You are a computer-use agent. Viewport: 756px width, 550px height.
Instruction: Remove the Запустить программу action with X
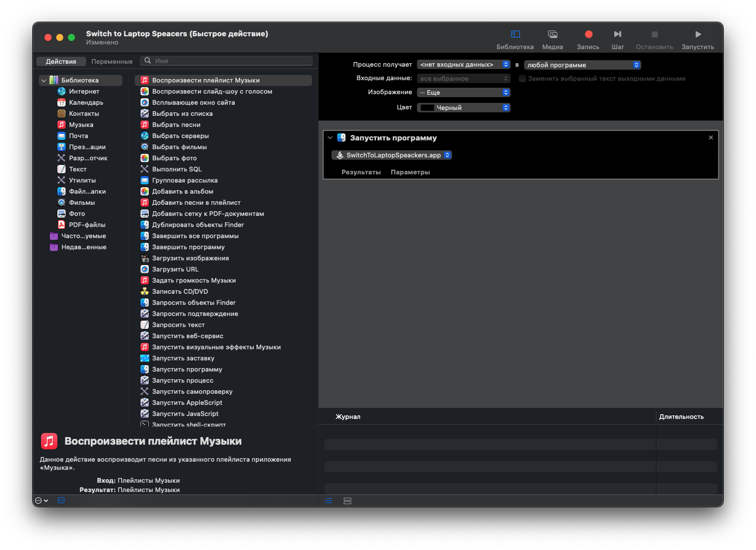click(711, 137)
